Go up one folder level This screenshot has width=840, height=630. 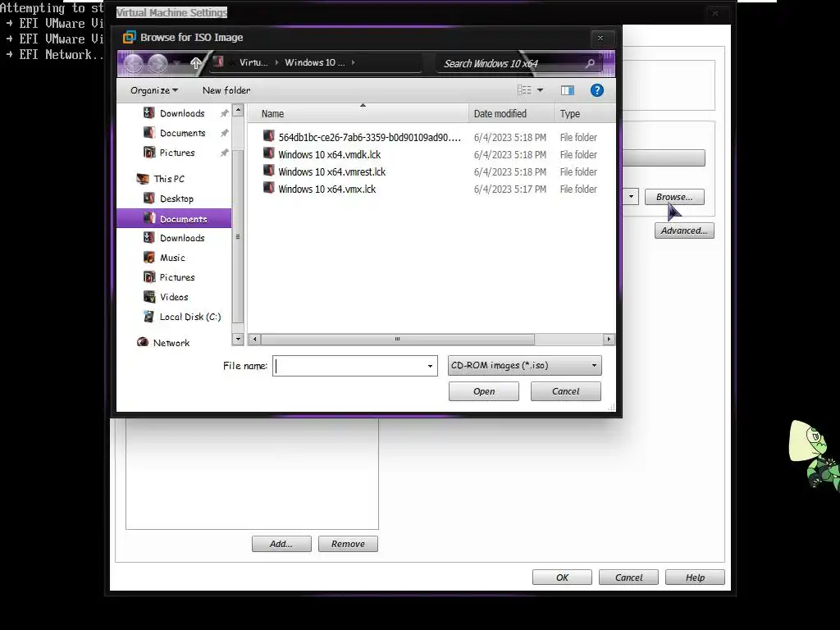click(x=195, y=63)
